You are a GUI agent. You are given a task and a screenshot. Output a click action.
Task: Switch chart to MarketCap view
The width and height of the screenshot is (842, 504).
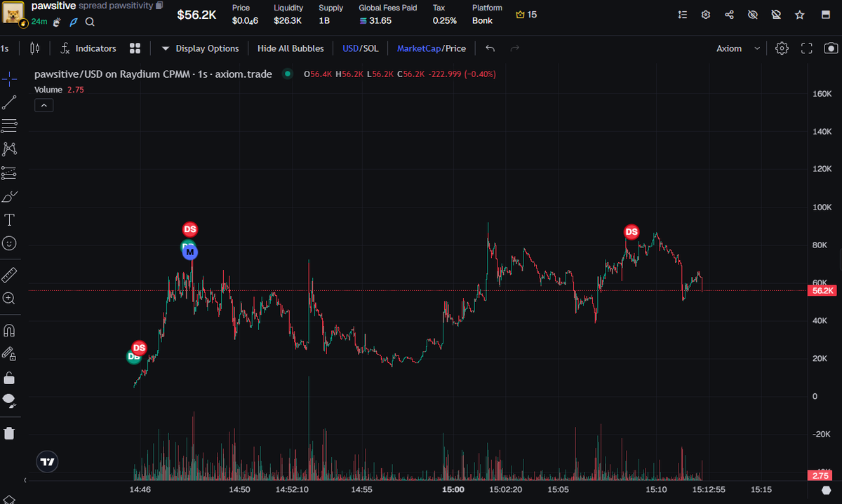(419, 48)
